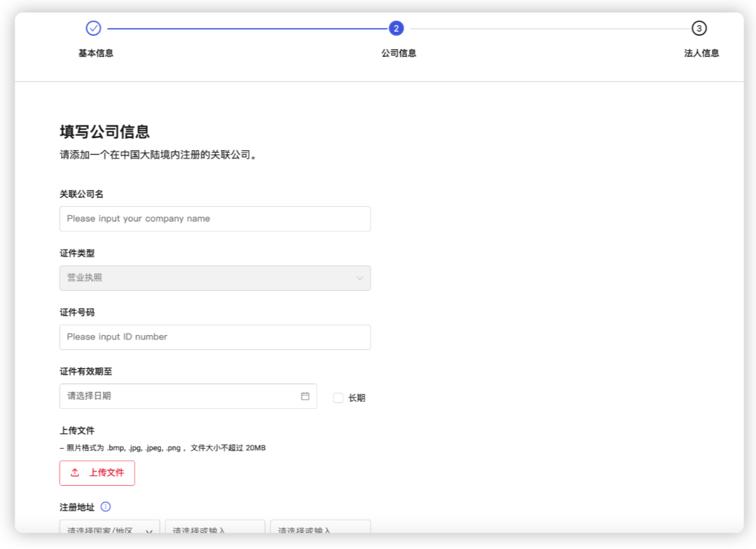Click the 长期 label text
The image size is (756, 549).
click(357, 398)
